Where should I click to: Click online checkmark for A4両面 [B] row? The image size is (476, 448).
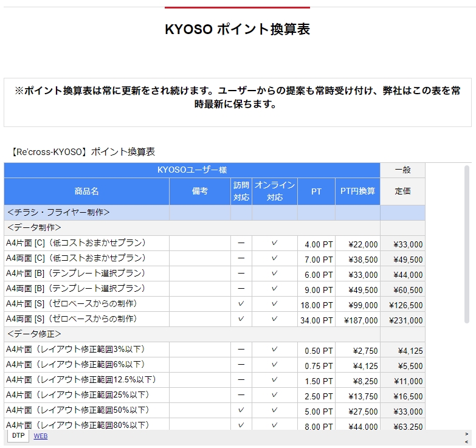tap(274, 289)
